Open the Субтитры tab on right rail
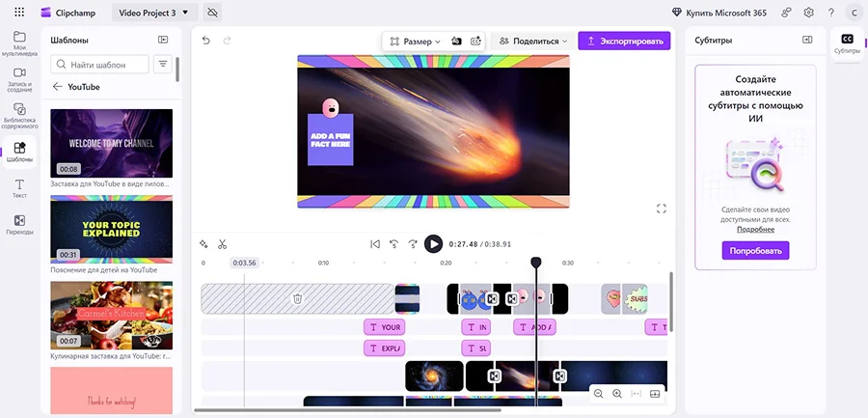 (x=847, y=43)
